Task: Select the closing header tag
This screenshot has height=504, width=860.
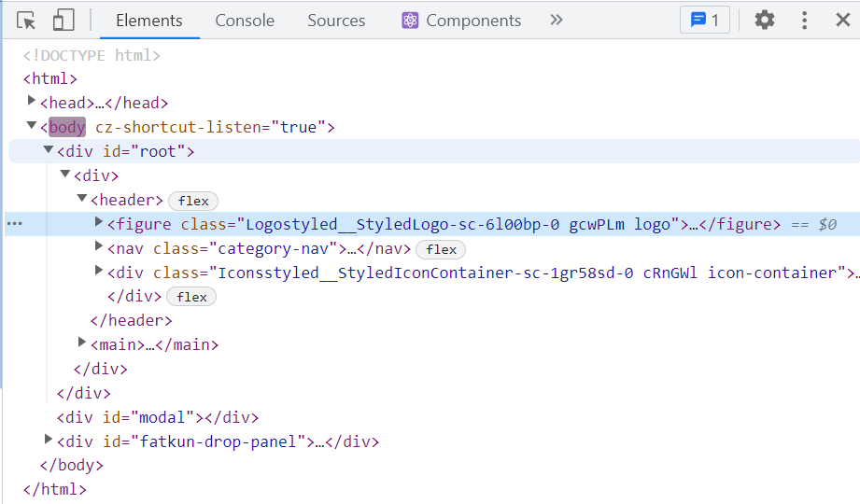Action: 131,321
